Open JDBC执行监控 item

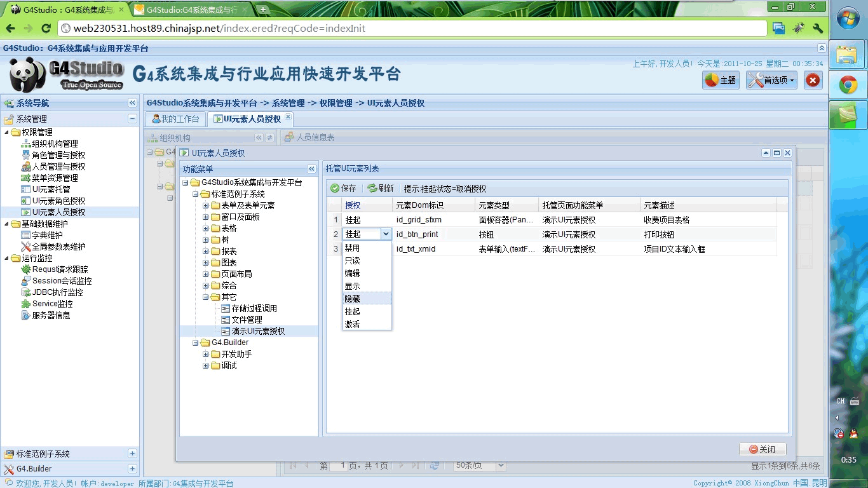coord(57,292)
